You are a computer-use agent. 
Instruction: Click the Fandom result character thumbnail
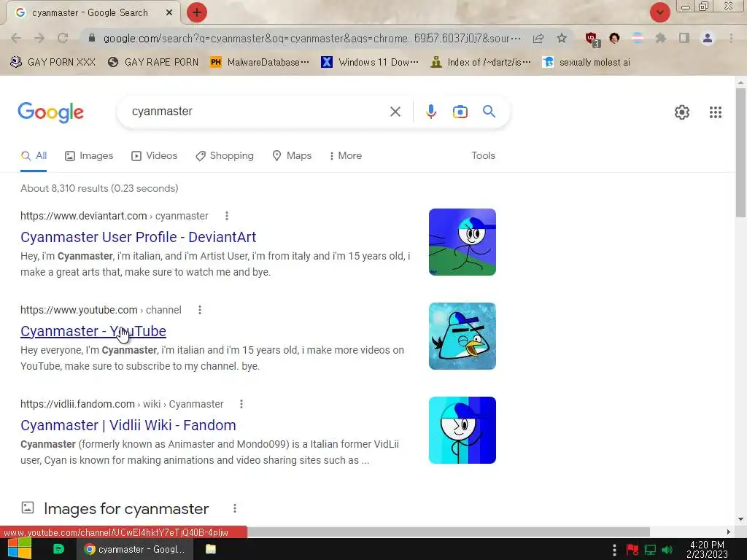pos(462,430)
